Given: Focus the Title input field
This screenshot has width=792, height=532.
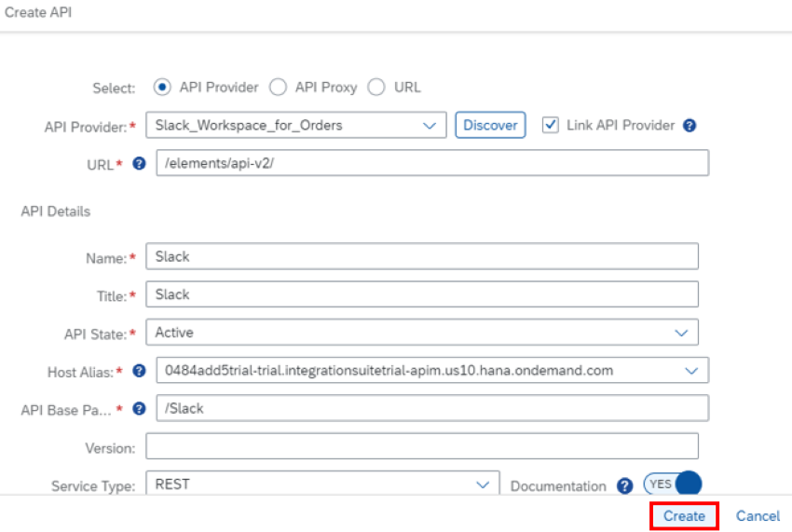Looking at the screenshot, I should pyautogui.click(x=422, y=294).
